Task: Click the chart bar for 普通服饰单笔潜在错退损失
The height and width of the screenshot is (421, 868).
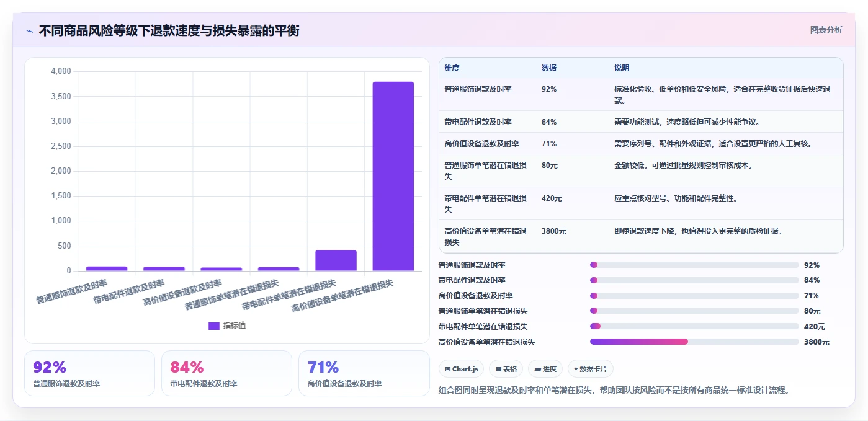Action: click(279, 269)
